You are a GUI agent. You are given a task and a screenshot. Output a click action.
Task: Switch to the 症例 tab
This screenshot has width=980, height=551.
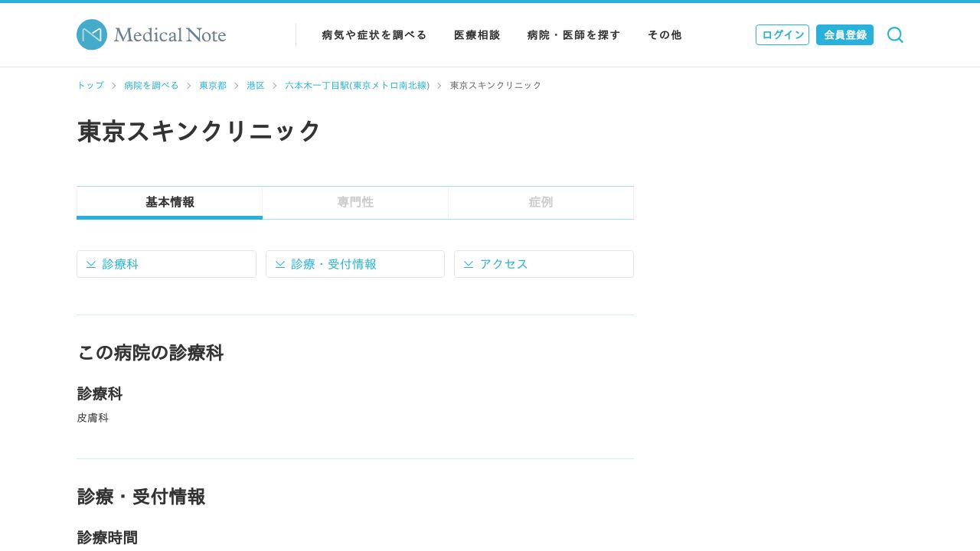coord(541,202)
